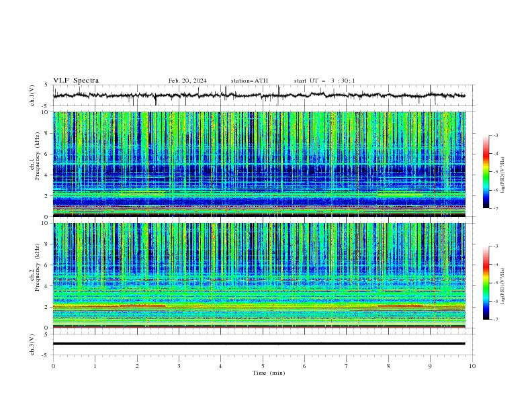This screenshot has width=532, height=411.
Task: Click inside the ch.1 spectrogram panel
Action: (259, 164)
